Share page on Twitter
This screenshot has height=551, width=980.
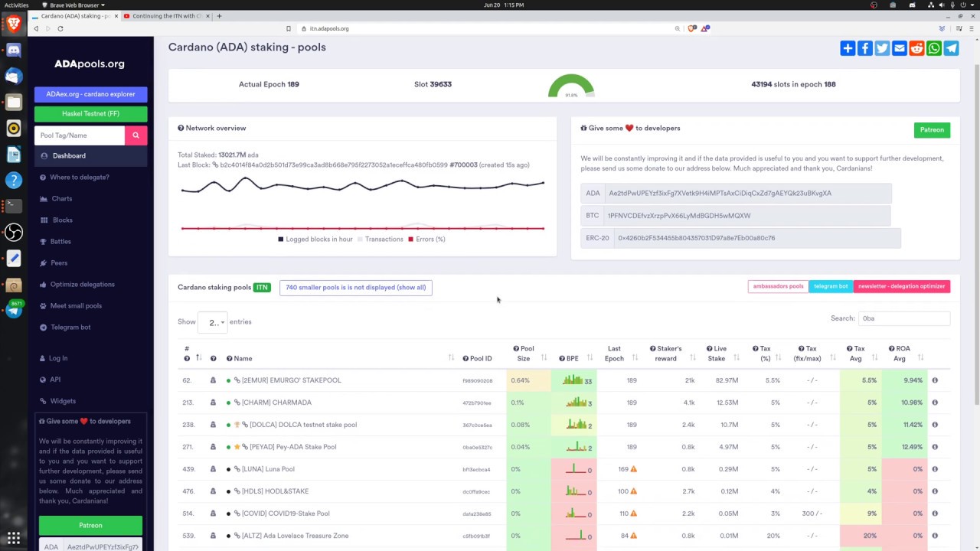tap(882, 48)
